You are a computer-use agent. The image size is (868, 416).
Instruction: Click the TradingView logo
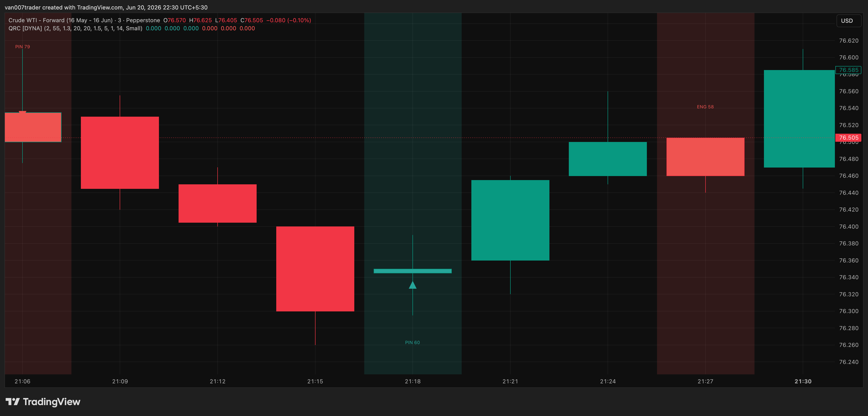coord(43,402)
